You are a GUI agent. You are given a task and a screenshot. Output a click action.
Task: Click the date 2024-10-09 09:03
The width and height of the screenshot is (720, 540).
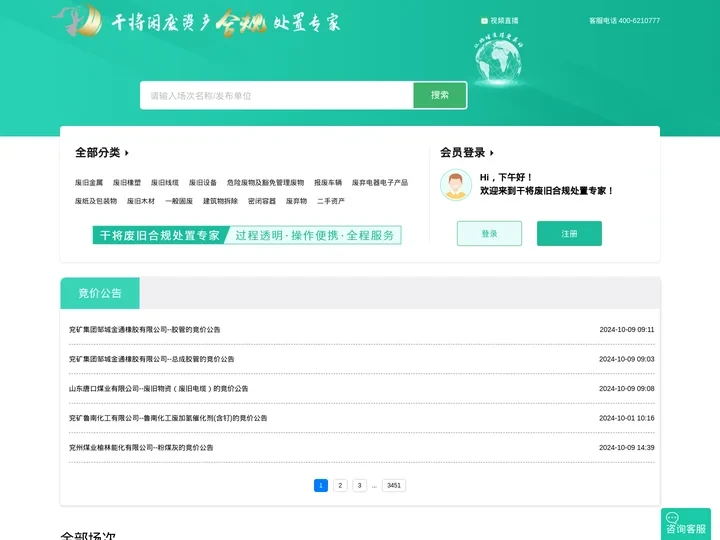click(x=627, y=359)
